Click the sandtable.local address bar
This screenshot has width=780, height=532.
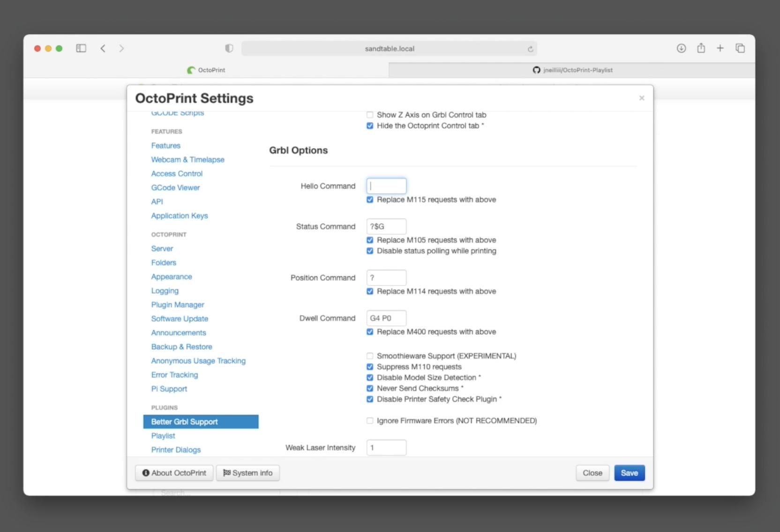click(389, 49)
